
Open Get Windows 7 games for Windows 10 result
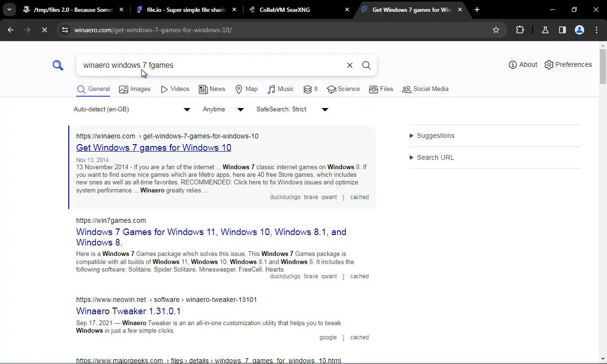tap(154, 148)
